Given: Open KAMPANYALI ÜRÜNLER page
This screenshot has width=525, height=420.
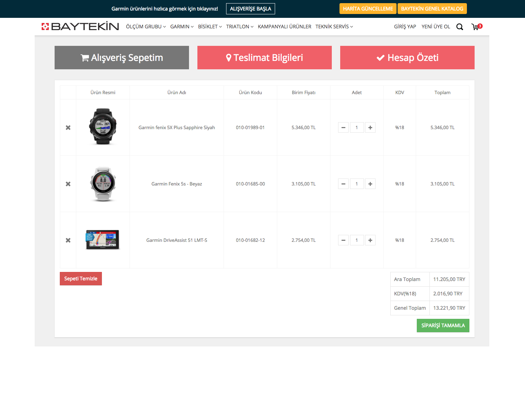Looking at the screenshot, I should tap(285, 27).
